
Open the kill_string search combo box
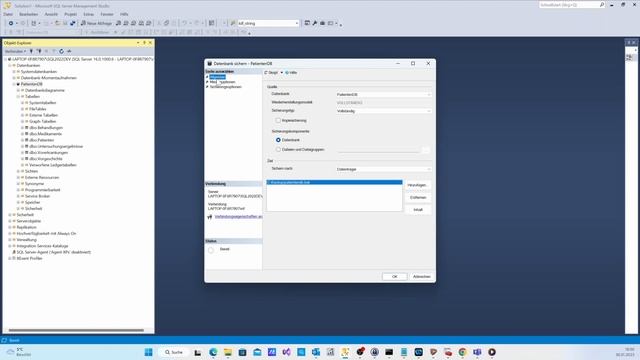click(268, 23)
